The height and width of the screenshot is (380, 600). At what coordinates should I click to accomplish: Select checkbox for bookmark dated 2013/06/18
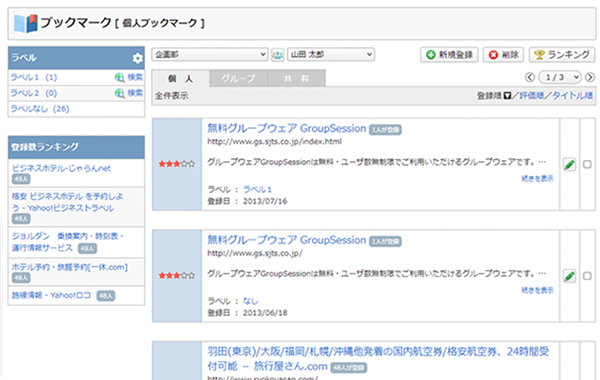587,276
